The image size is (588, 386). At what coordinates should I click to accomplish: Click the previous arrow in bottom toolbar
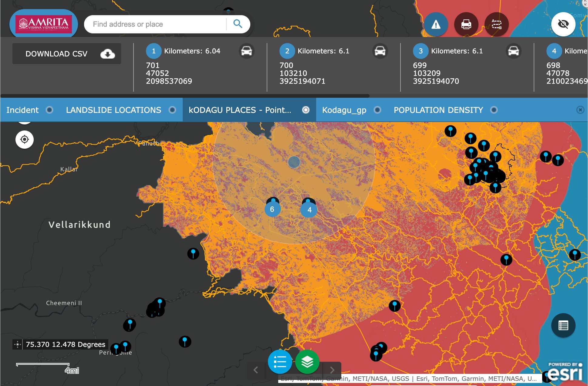(x=256, y=370)
